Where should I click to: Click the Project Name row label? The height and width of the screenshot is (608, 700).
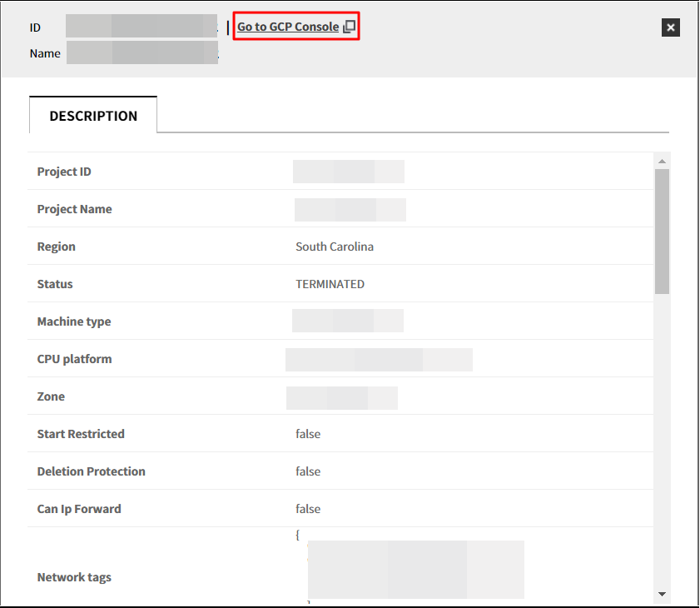coord(74,209)
